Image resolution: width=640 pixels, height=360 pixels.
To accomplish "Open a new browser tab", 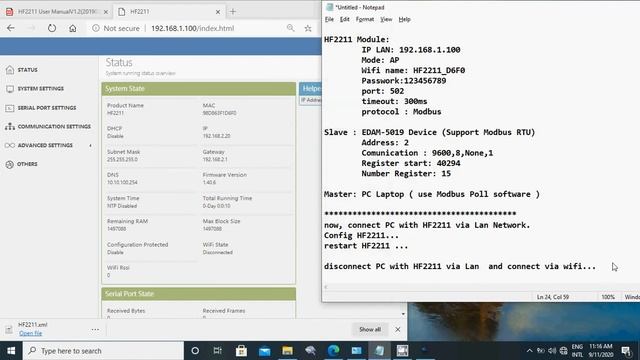I will pyautogui.click(x=233, y=12).
